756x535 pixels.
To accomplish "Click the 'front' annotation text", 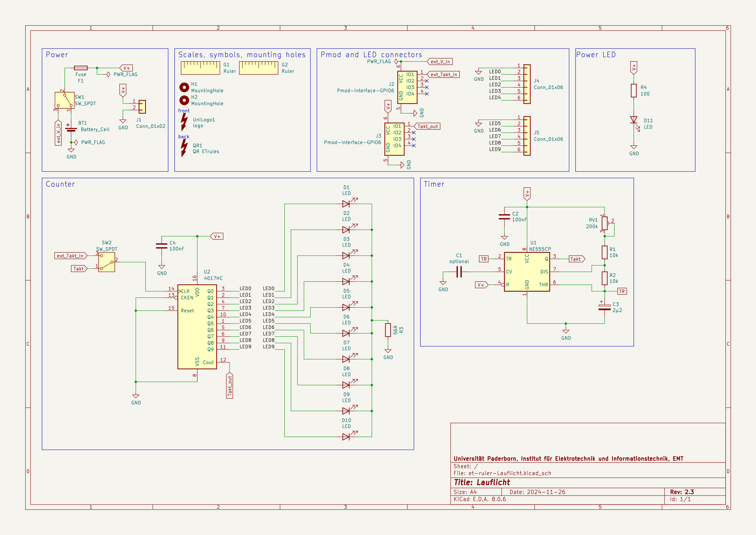I will click(x=184, y=111).
